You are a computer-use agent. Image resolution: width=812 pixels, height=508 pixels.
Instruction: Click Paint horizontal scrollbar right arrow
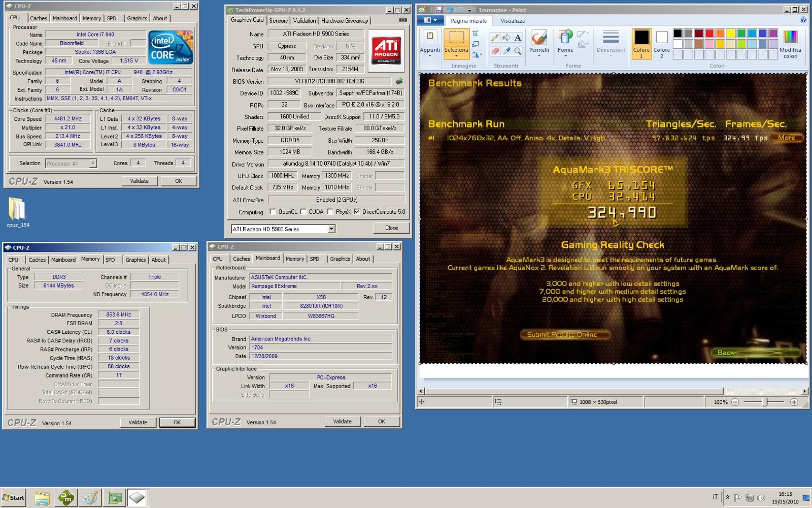tap(804, 391)
